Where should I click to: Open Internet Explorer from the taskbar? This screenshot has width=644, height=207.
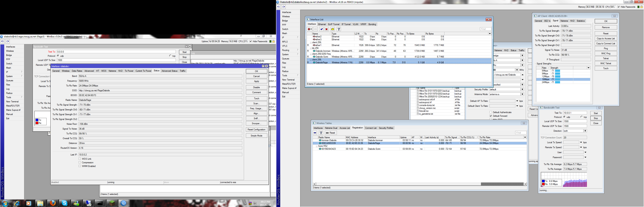coord(17,203)
